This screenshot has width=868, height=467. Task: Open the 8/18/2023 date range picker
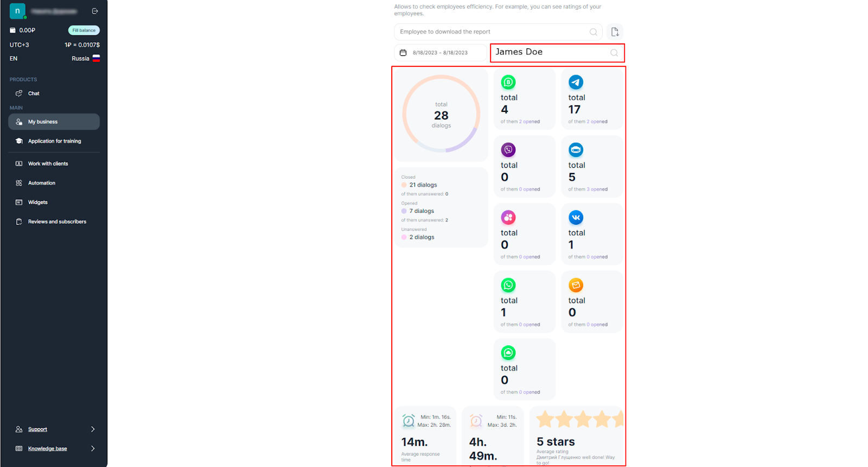pos(440,53)
